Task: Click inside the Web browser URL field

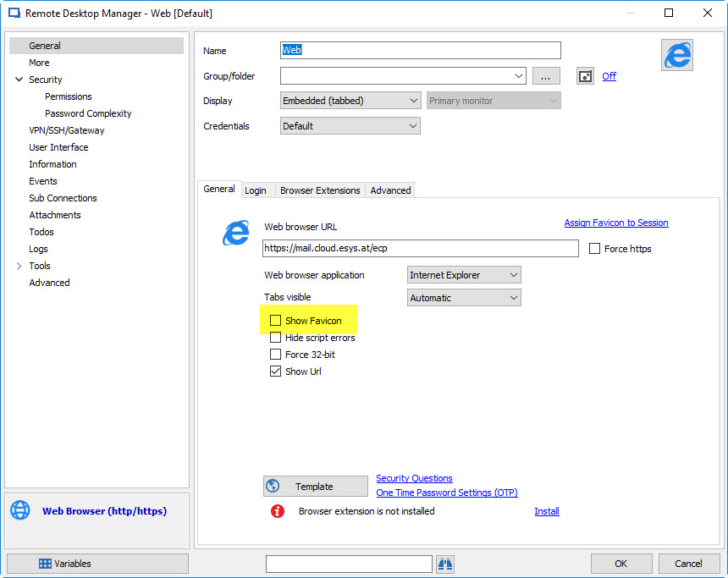Action: [x=419, y=248]
